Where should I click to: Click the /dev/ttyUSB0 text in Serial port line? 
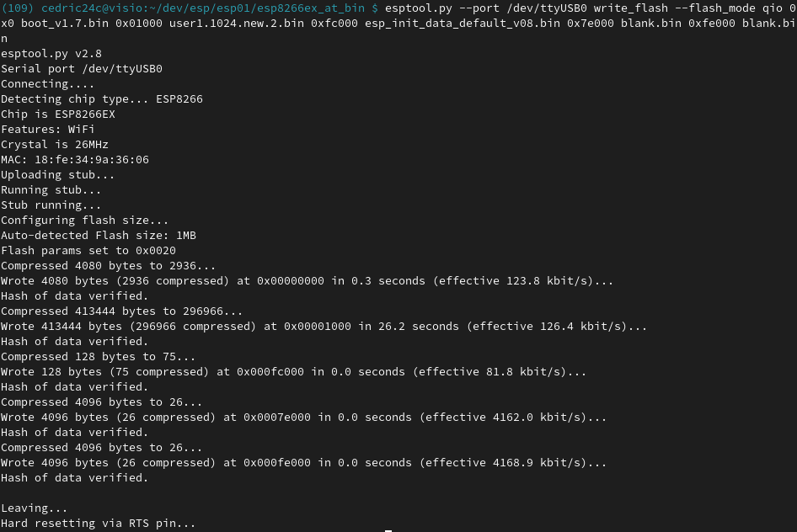pyautogui.click(x=122, y=68)
